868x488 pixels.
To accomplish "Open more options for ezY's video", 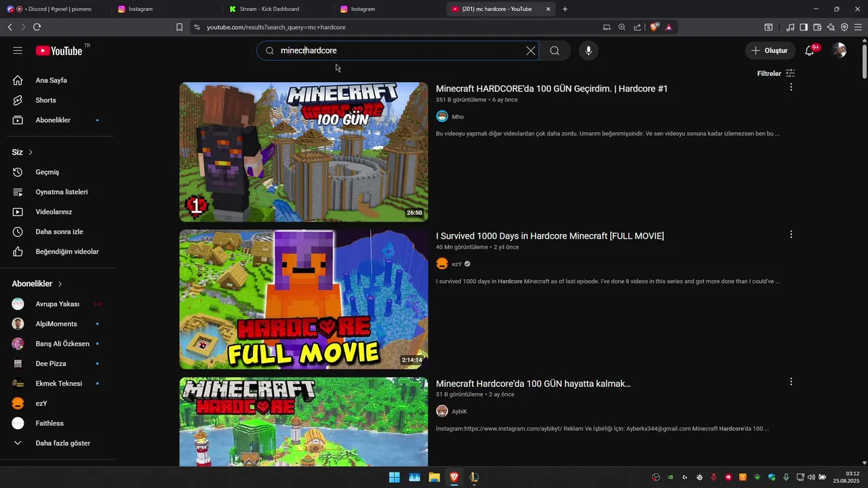I will pos(791,235).
